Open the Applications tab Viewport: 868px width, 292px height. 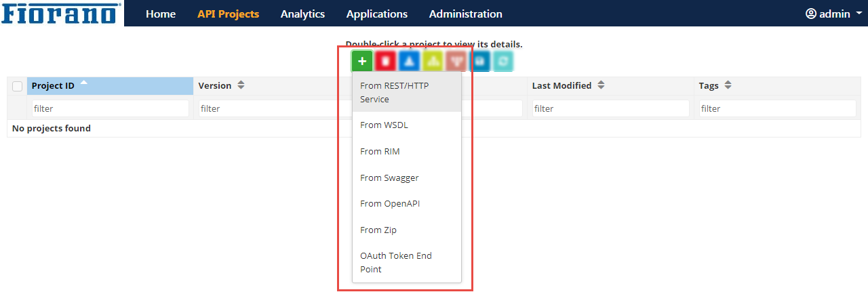point(377,14)
